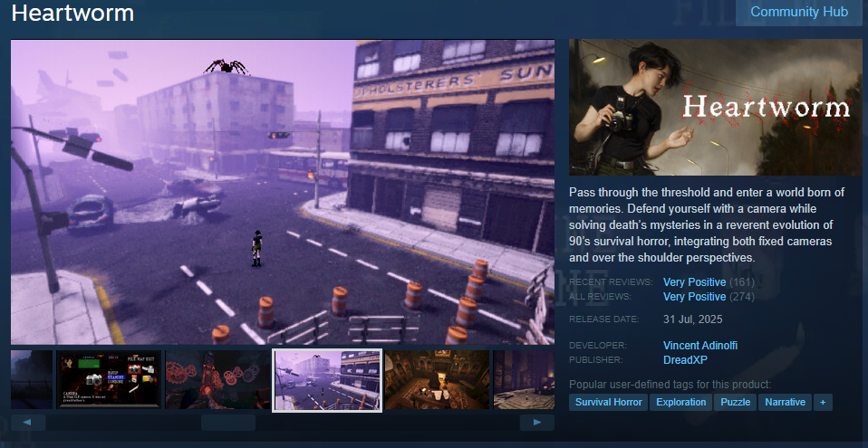Browse the Puzzle tag
This screenshot has width=868, height=448.
coord(735,402)
